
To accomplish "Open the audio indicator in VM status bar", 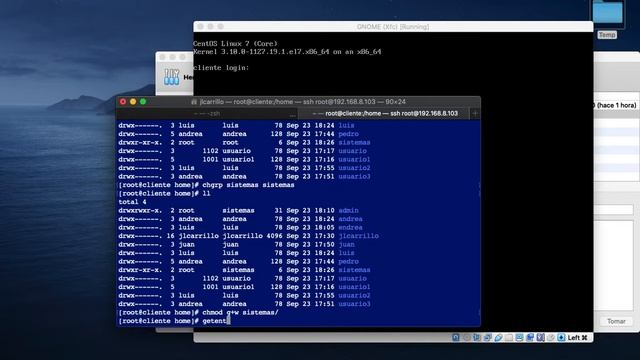I will tap(477, 338).
